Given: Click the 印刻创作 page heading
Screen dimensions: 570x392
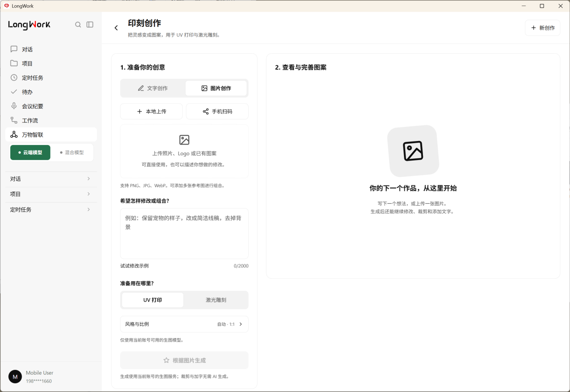Looking at the screenshot, I should tap(144, 23).
